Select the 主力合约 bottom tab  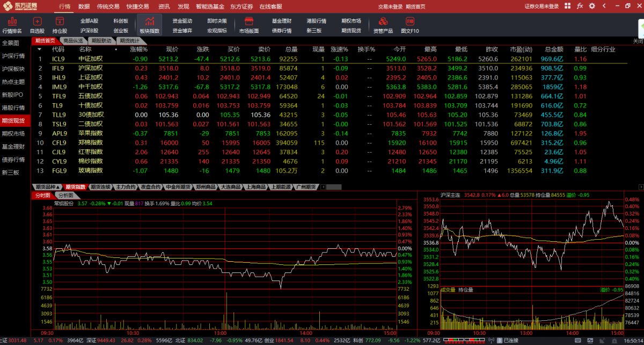tap(126, 187)
